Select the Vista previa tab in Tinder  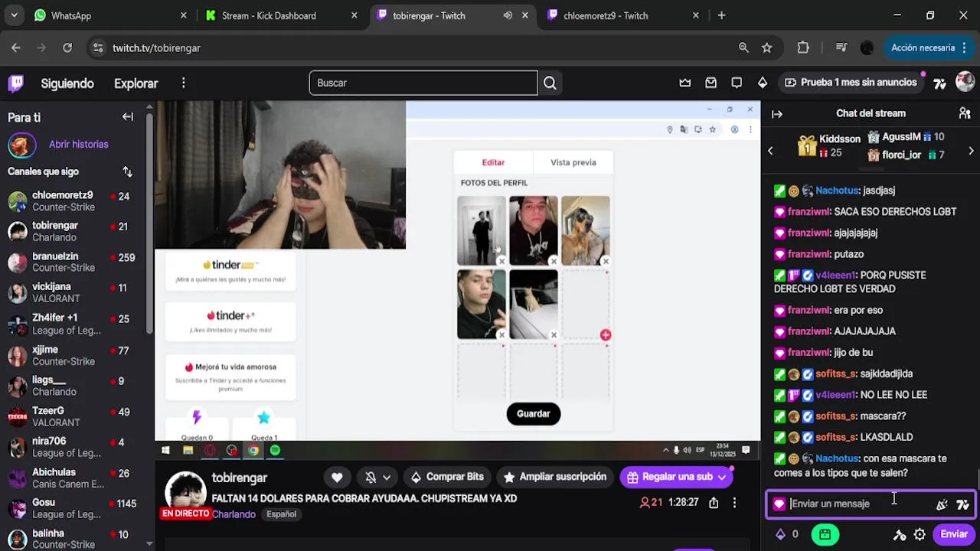tap(573, 162)
